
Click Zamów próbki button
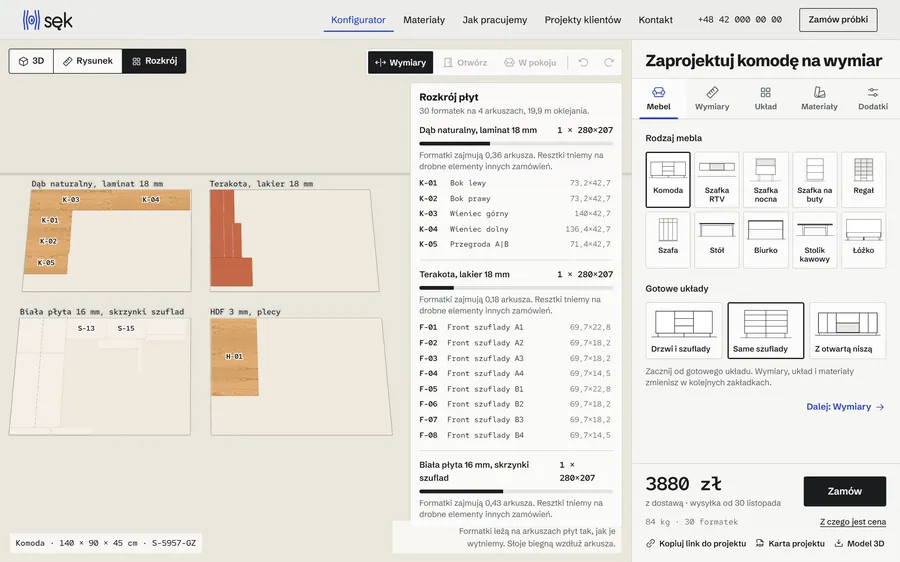click(838, 20)
